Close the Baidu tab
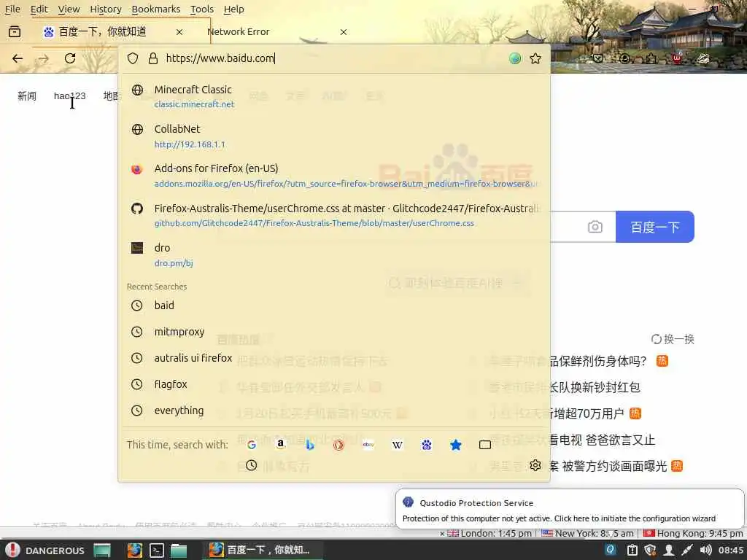This screenshot has height=560, width=747. pos(179,32)
